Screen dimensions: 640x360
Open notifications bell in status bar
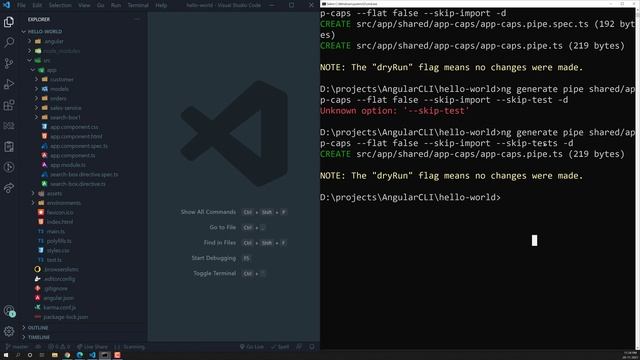[x=312, y=347]
